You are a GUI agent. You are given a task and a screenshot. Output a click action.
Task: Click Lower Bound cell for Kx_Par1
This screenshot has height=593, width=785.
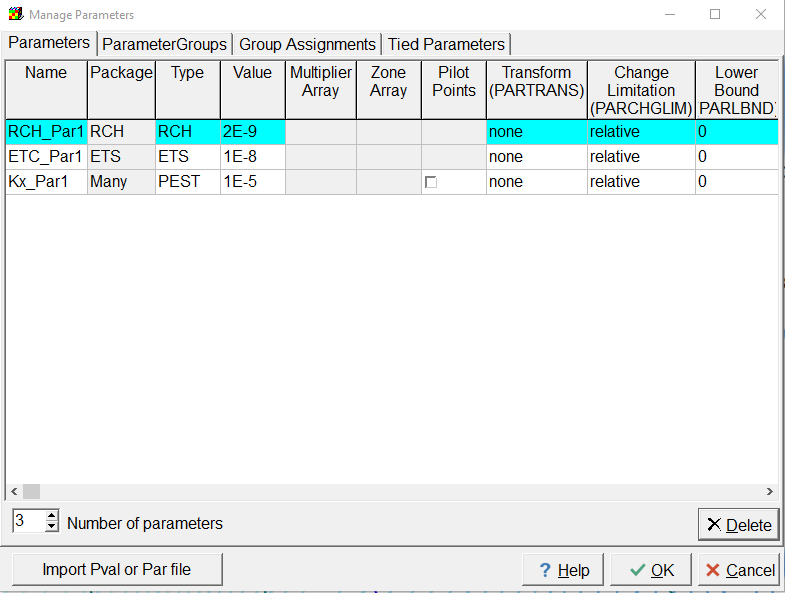736,182
